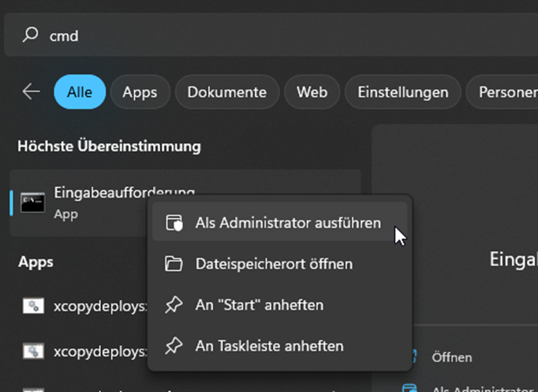Viewport: 538px width, 392px height.
Task: Switch to the Web filter tab
Action: pos(312,92)
